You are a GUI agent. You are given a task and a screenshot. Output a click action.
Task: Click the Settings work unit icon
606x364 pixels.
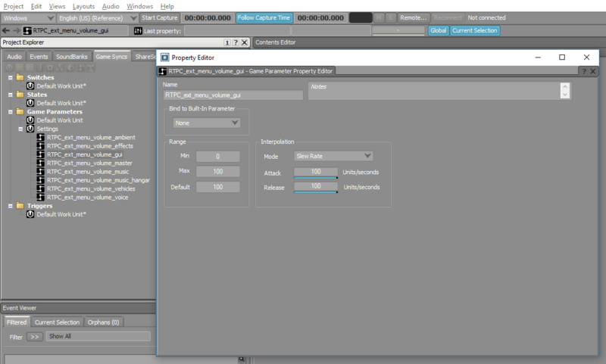click(30, 129)
